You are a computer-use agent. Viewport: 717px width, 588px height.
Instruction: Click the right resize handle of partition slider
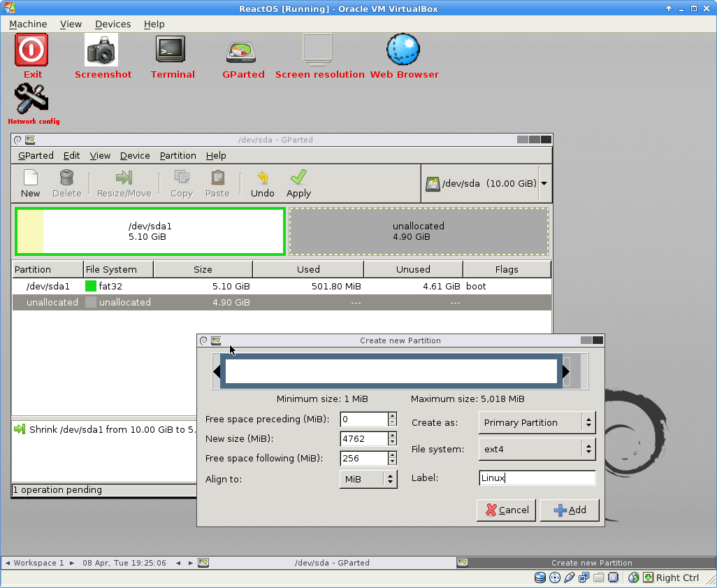566,371
